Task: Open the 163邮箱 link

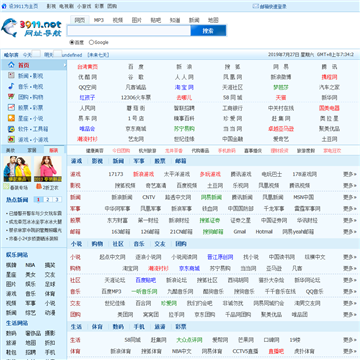Action: pos(121,232)
